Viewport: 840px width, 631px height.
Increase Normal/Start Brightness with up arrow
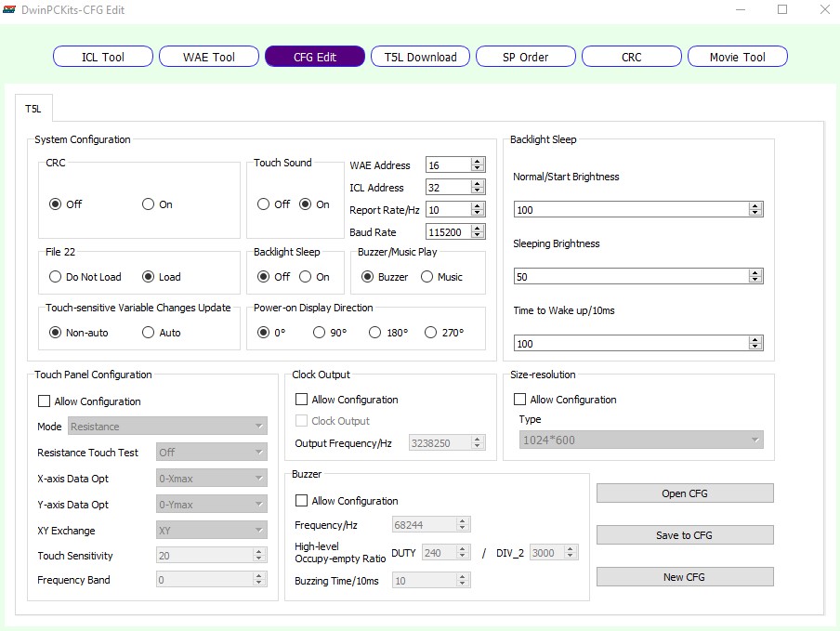(755, 206)
